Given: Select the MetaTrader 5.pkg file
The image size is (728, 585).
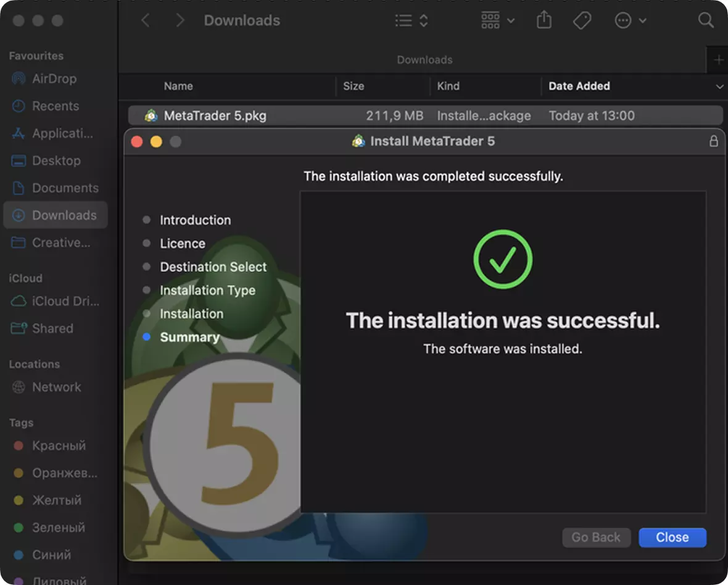Looking at the screenshot, I should [x=215, y=115].
